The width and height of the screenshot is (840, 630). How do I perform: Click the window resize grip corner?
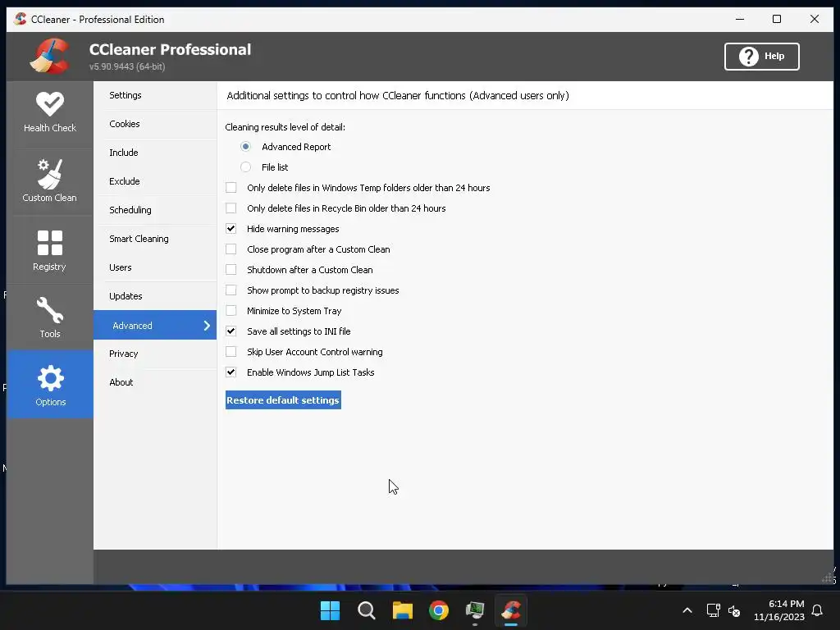[829, 578]
